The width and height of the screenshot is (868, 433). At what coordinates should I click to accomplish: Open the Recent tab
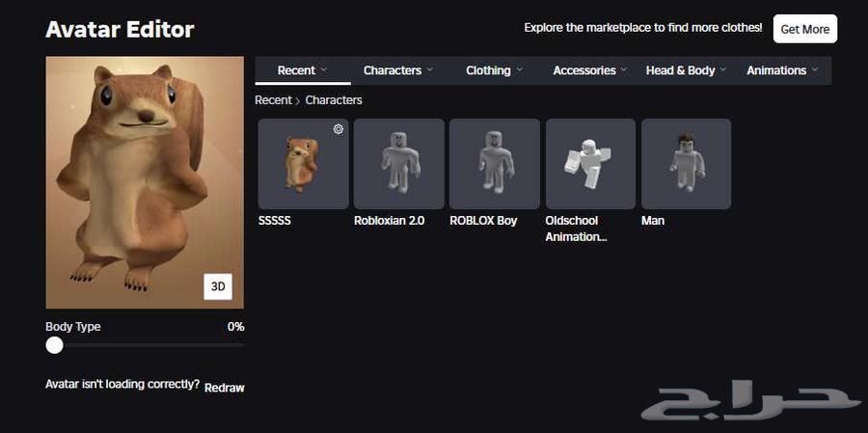tap(303, 70)
